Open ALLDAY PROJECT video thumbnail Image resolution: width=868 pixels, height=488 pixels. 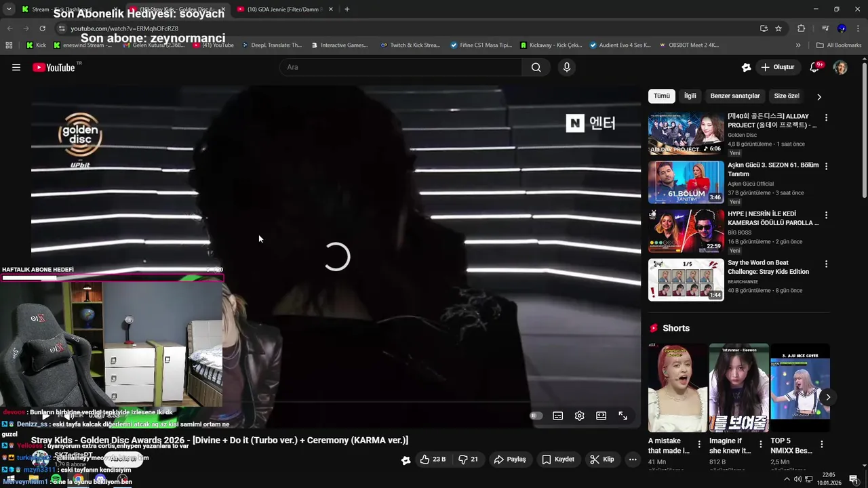pyautogui.click(x=686, y=134)
